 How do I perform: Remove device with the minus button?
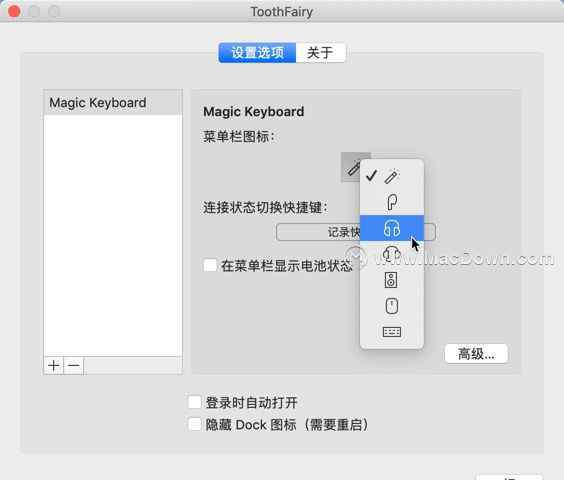pos(73,366)
